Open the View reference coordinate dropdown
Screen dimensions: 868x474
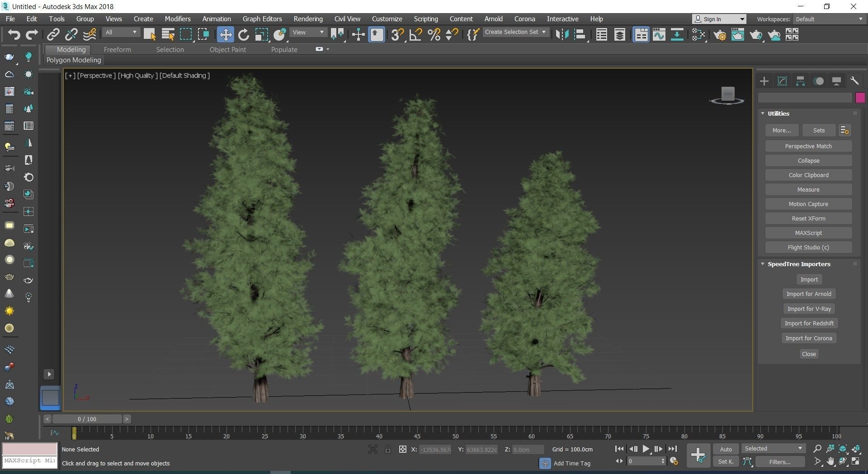(x=308, y=32)
